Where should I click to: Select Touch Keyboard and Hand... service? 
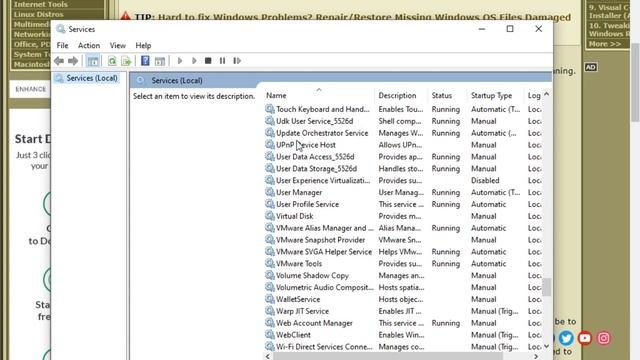tap(322, 109)
